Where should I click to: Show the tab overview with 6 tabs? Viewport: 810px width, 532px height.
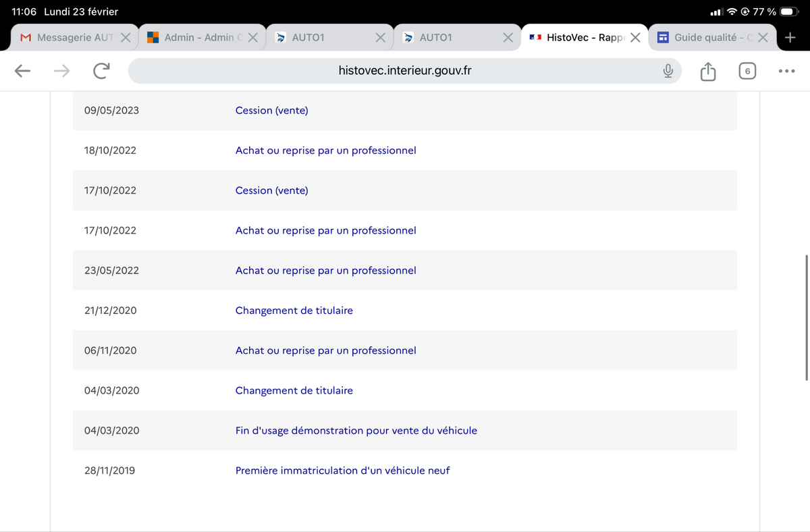(x=747, y=71)
